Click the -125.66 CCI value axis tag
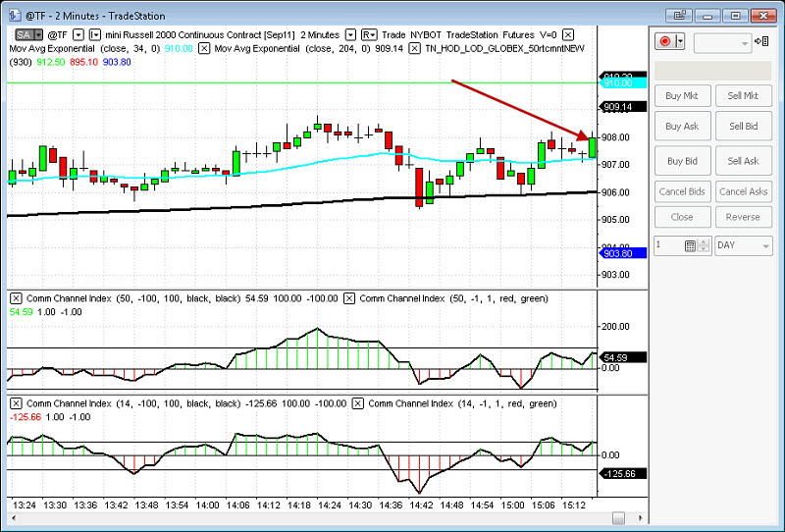 tap(623, 474)
